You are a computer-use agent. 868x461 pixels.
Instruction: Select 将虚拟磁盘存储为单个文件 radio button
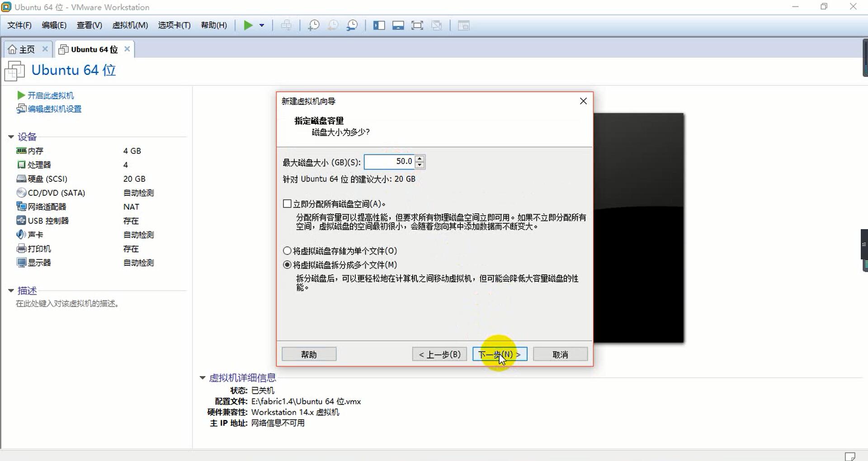point(287,251)
